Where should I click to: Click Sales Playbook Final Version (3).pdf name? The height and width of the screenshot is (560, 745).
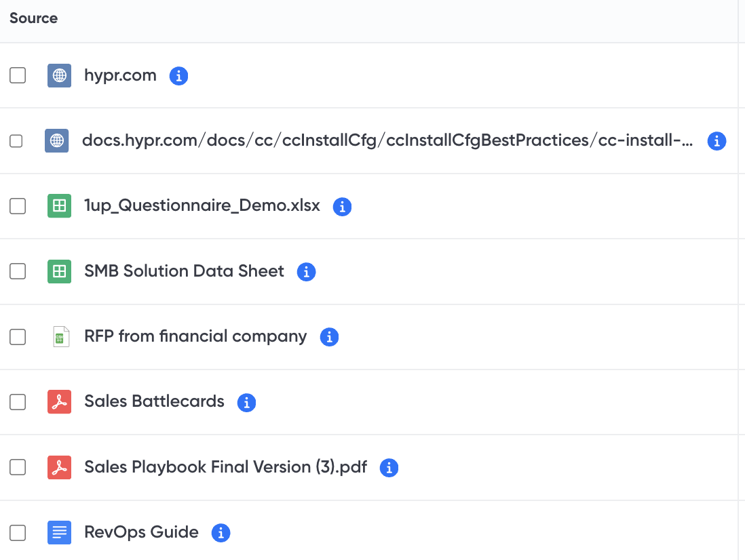point(226,467)
